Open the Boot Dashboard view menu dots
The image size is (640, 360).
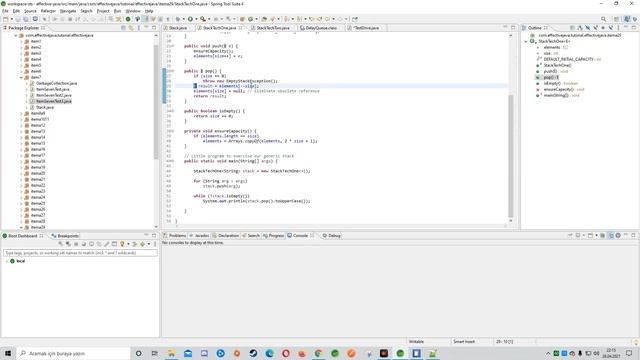coord(155,244)
